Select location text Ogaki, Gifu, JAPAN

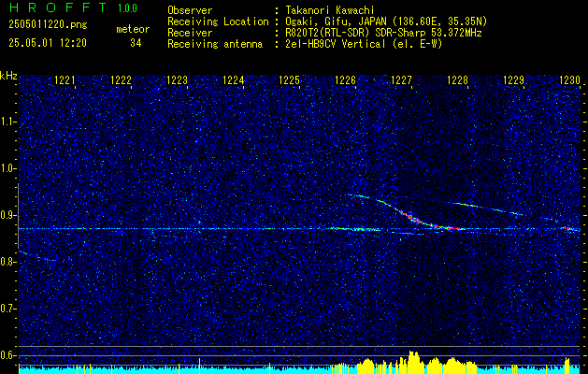pyautogui.click(x=335, y=22)
